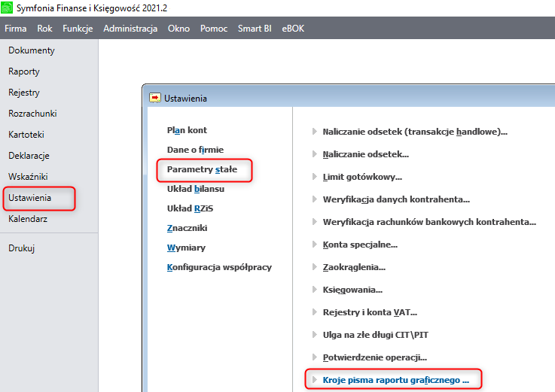Screen dimensions: 555x392
Task: Open Naliczanie odsetek (transakcje handlowe)... text
Action: click(x=415, y=132)
